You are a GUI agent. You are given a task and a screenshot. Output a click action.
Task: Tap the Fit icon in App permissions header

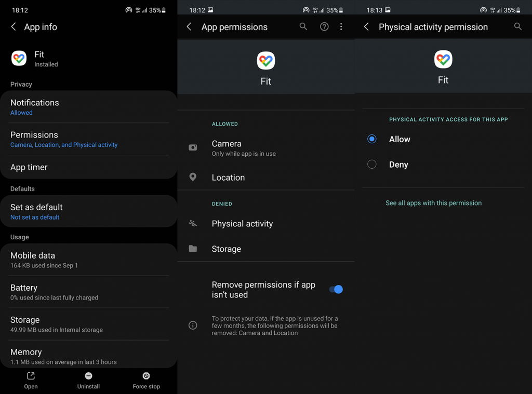click(265, 61)
